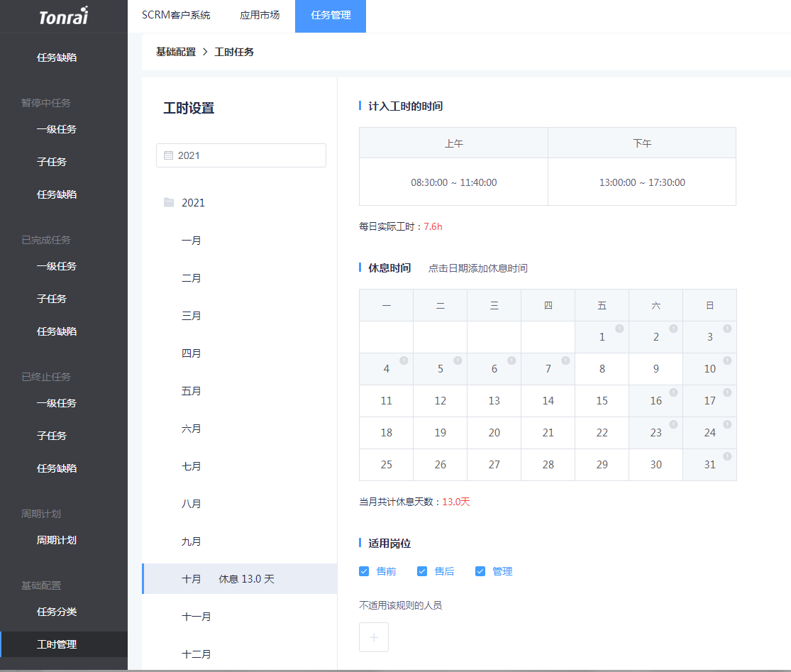Screen dimensions: 791x672
Task: Click morning time 08:30:00 ~ 11:40:00
Action: (x=453, y=182)
